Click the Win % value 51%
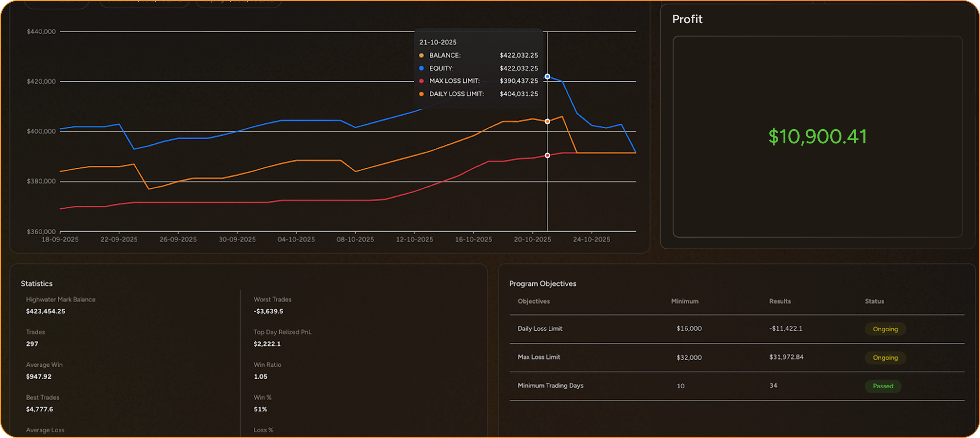Screen dimensions: 980x438 (x=261, y=410)
